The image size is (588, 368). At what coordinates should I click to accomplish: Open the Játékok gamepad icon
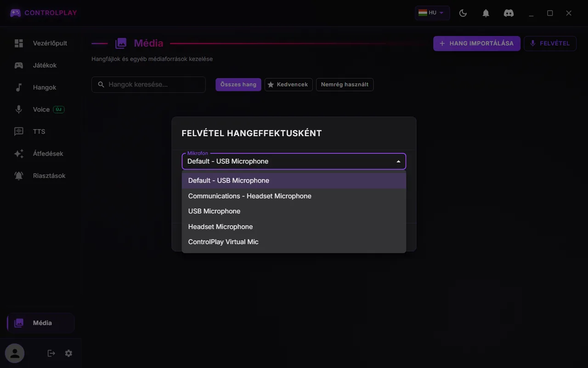point(19,65)
